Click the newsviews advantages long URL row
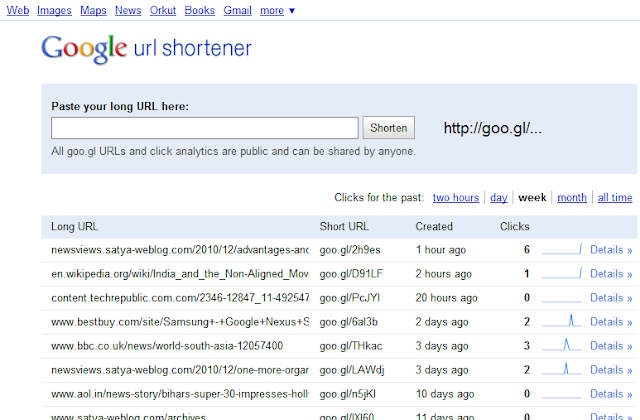Viewport: 640px width, 420px height. [180, 250]
